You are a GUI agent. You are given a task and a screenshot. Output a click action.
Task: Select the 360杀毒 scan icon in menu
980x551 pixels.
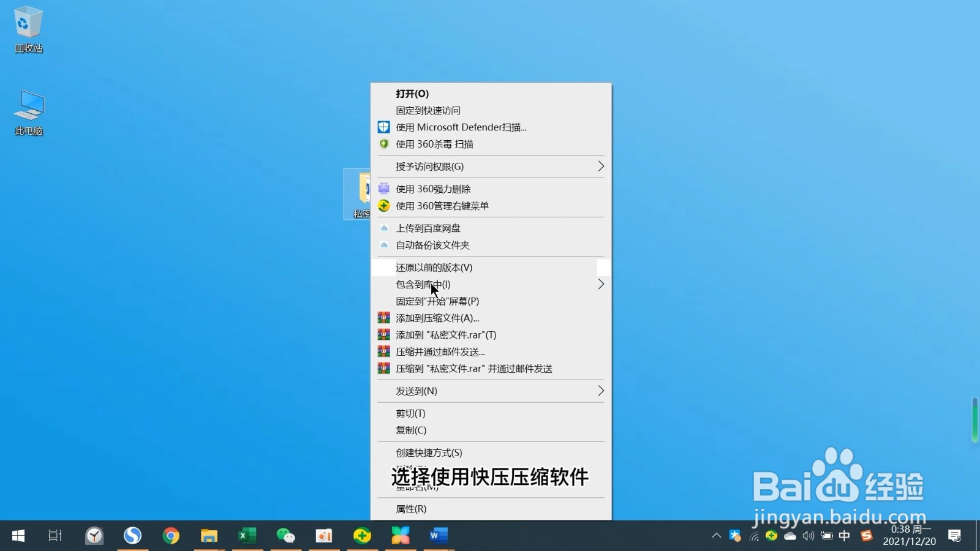tap(383, 144)
